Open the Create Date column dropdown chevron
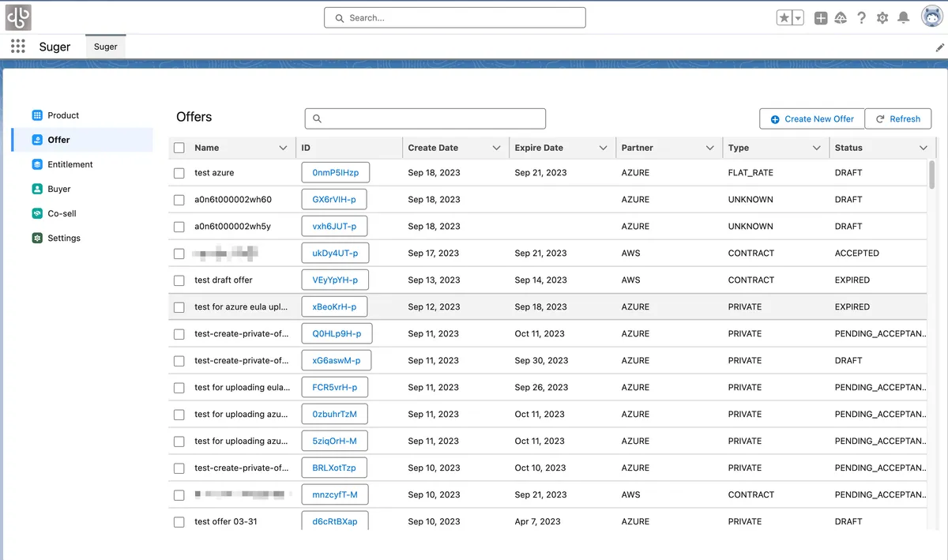 point(496,148)
